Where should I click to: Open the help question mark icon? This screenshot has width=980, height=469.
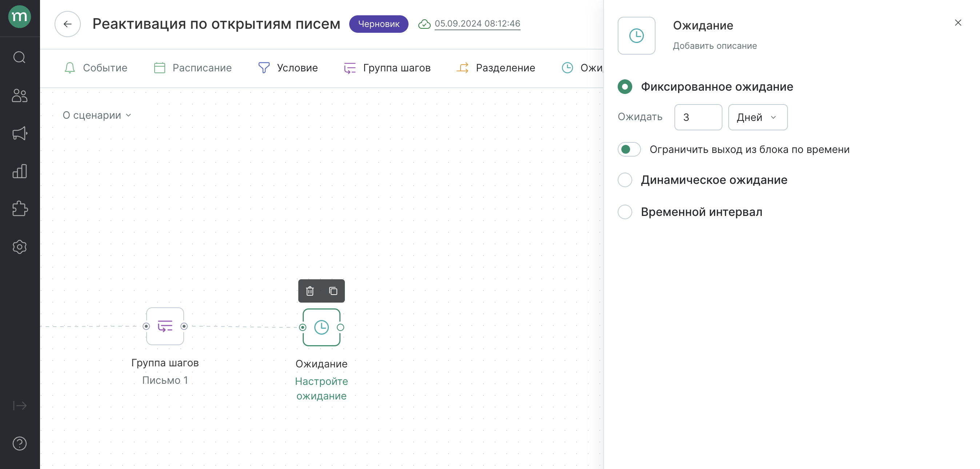coord(19,443)
